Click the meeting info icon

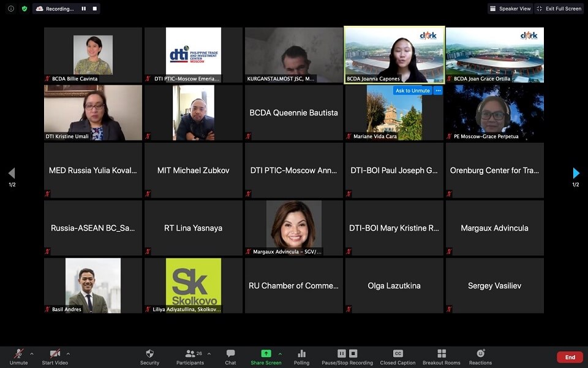click(11, 9)
